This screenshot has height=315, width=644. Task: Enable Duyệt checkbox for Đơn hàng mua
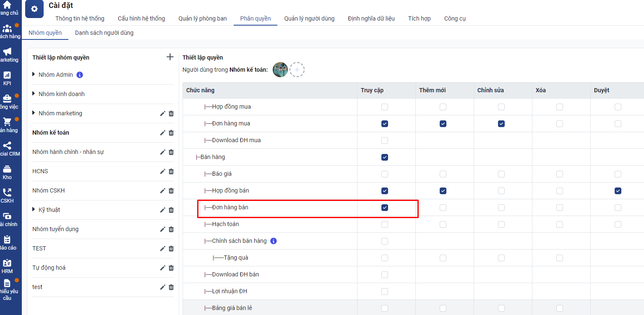[618, 124]
